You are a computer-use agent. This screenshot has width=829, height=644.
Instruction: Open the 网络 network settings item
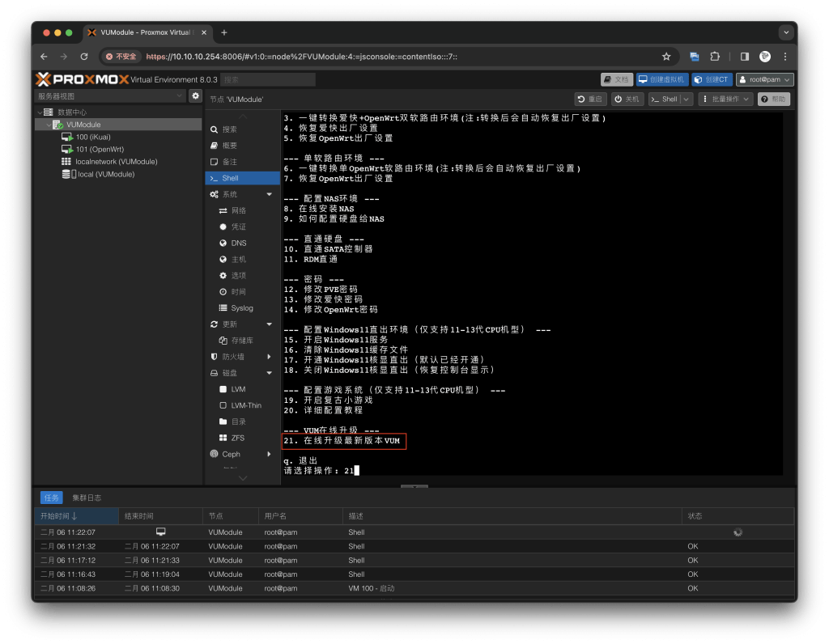[239, 210]
